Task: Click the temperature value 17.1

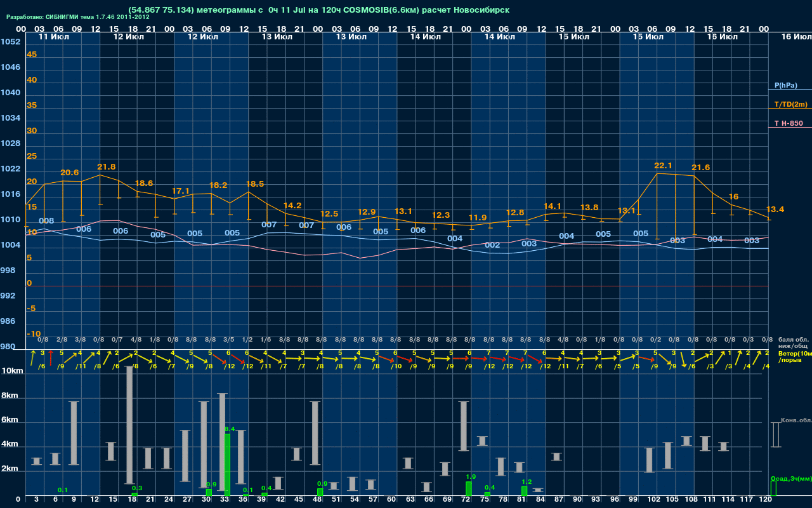Action: coord(181,191)
